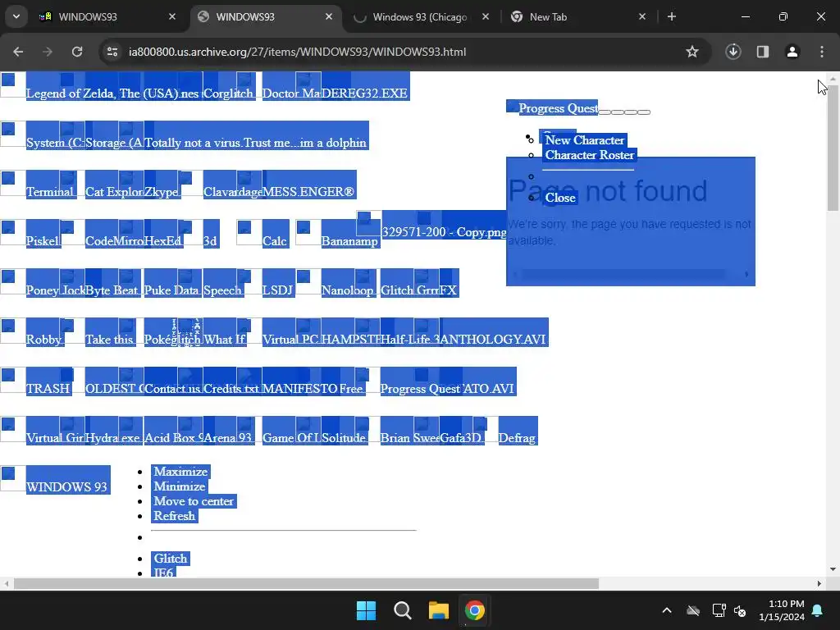Choose Refresh from the list
This screenshot has height=630, width=840.
click(175, 516)
